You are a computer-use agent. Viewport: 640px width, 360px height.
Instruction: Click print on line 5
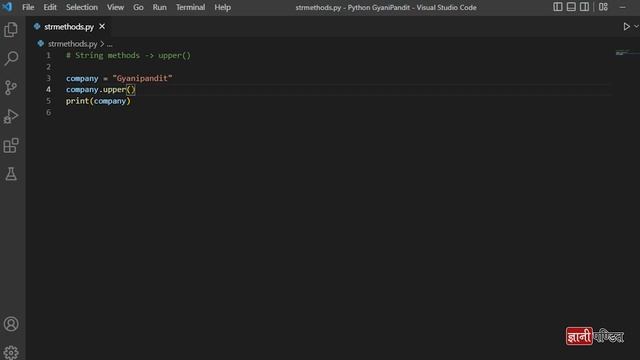click(x=77, y=101)
